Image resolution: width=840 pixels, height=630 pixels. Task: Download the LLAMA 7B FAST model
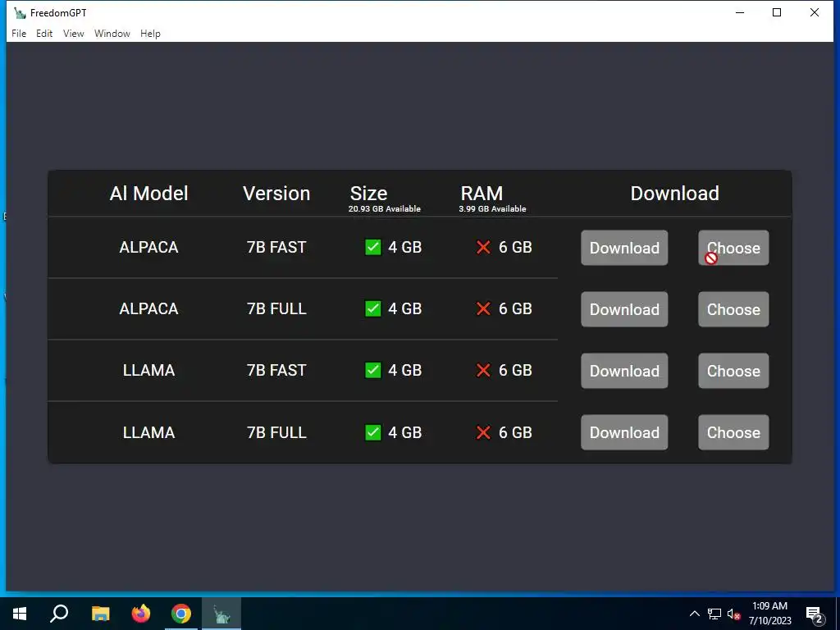[624, 371]
